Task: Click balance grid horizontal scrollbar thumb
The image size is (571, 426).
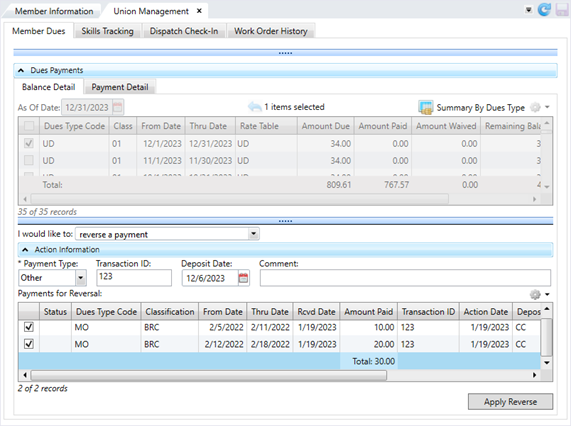Action: point(240,199)
